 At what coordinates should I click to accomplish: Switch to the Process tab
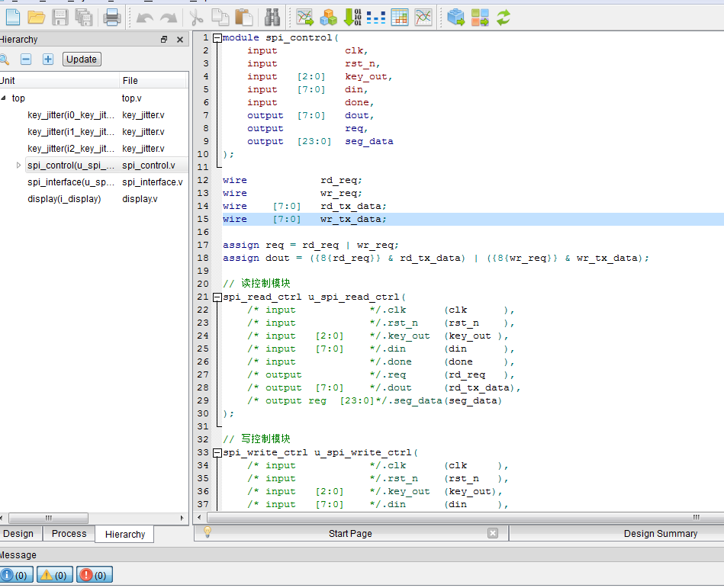[x=69, y=534]
